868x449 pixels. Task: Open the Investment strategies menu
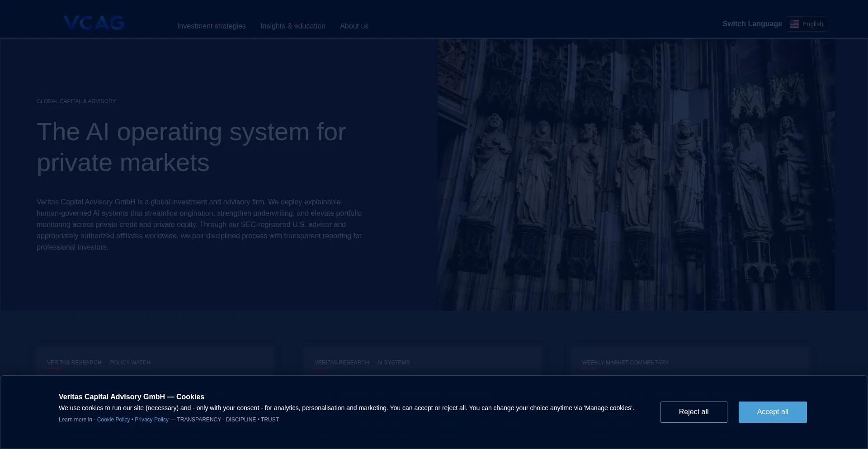coord(211,26)
